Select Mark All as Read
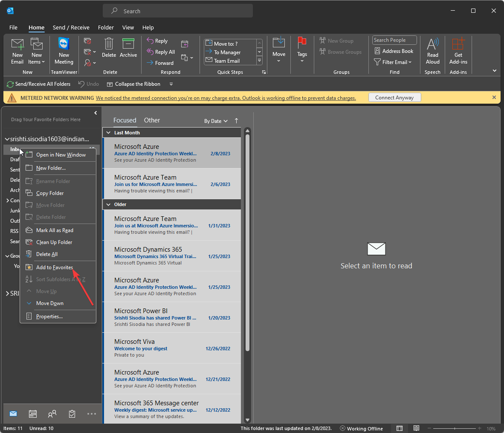This screenshot has height=433, width=504. click(58, 230)
